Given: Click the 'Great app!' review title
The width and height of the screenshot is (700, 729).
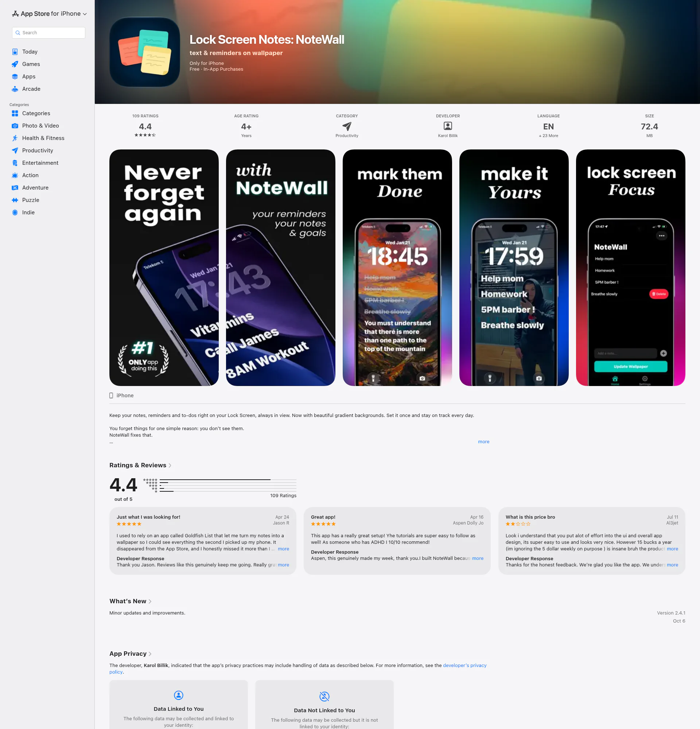Looking at the screenshot, I should (323, 517).
